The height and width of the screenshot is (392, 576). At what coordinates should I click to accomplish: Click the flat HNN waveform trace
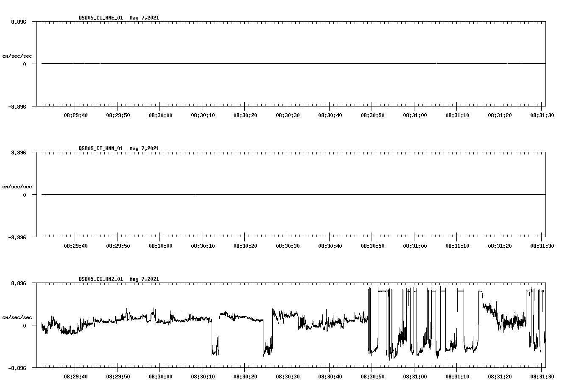pyautogui.click(x=254, y=194)
